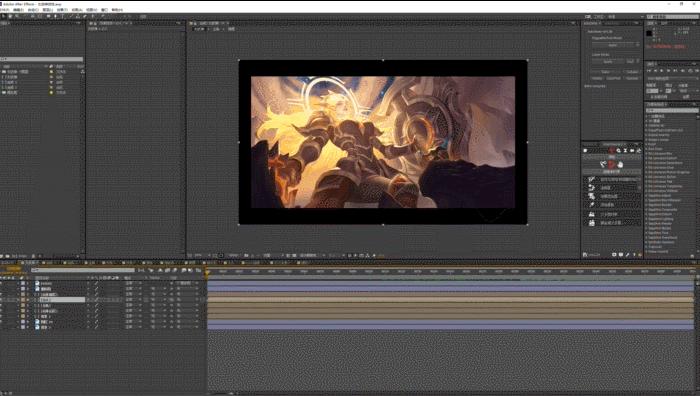Start RAM preview in Preview panel

click(696, 71)
